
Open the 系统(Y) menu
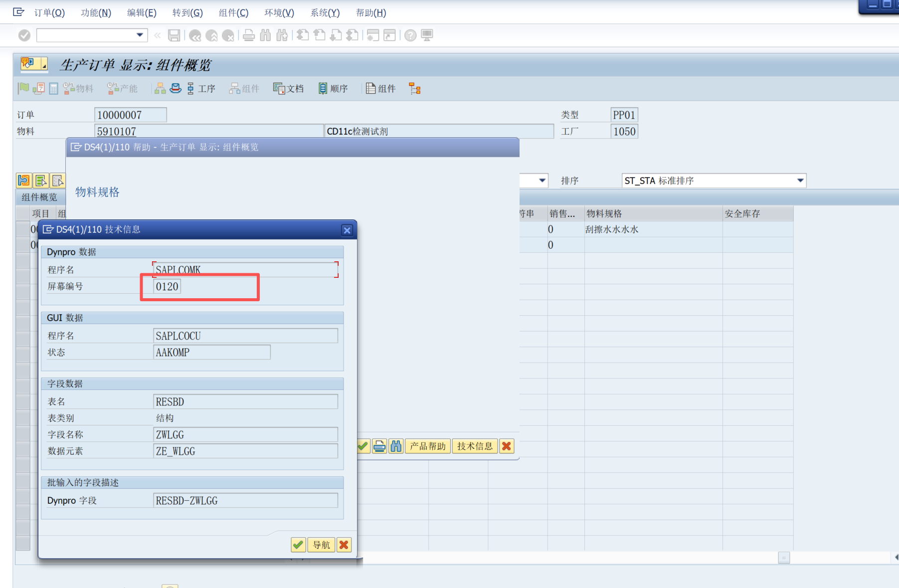pyautogui.click(x=325, y=12)
